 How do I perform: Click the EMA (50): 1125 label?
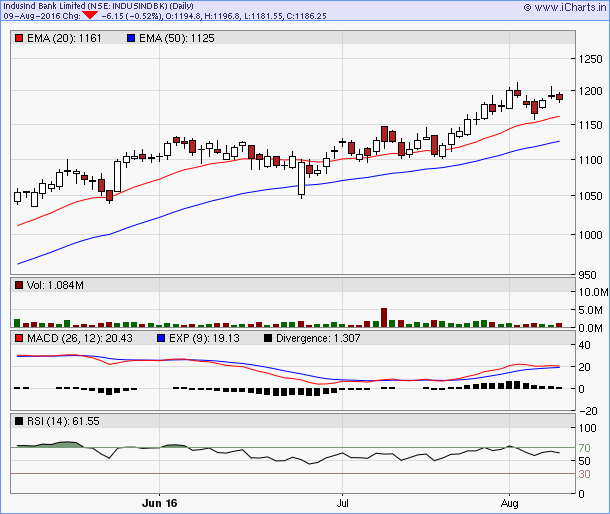coord(177,38)
